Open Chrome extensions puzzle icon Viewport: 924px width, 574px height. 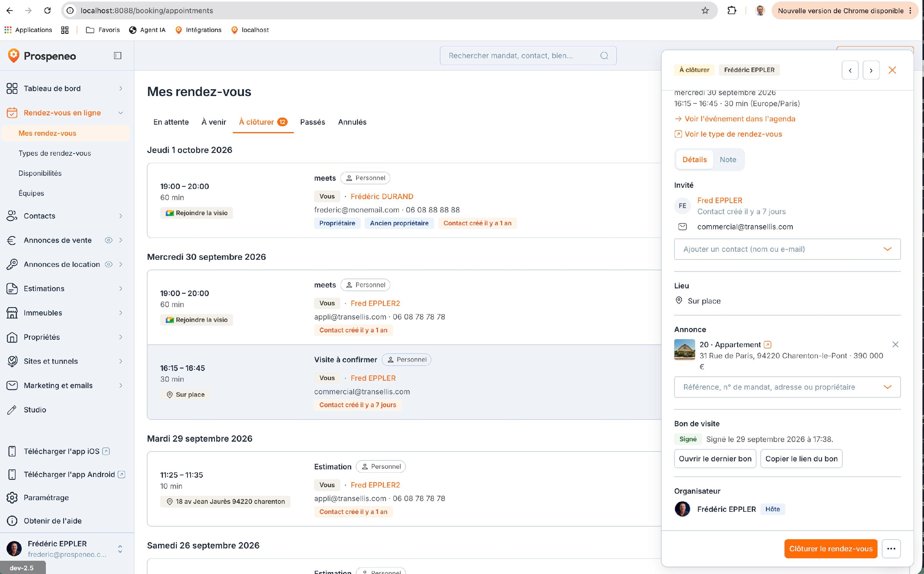pos(732,11)
